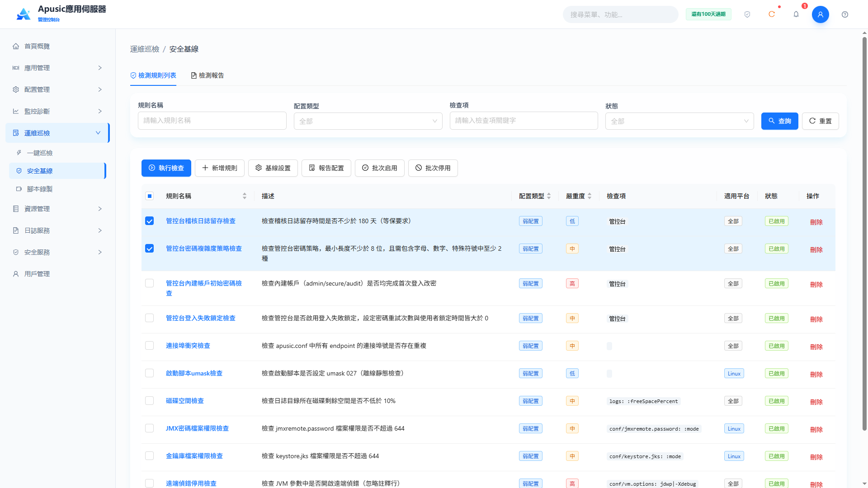Click 查詢 search button

(780, 121)
